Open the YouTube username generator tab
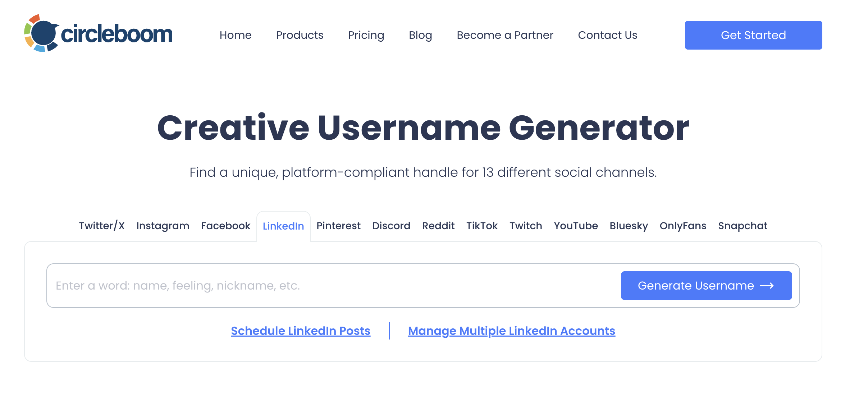The image size is (868, 411). pyautogui.click(x=576, y=226)
